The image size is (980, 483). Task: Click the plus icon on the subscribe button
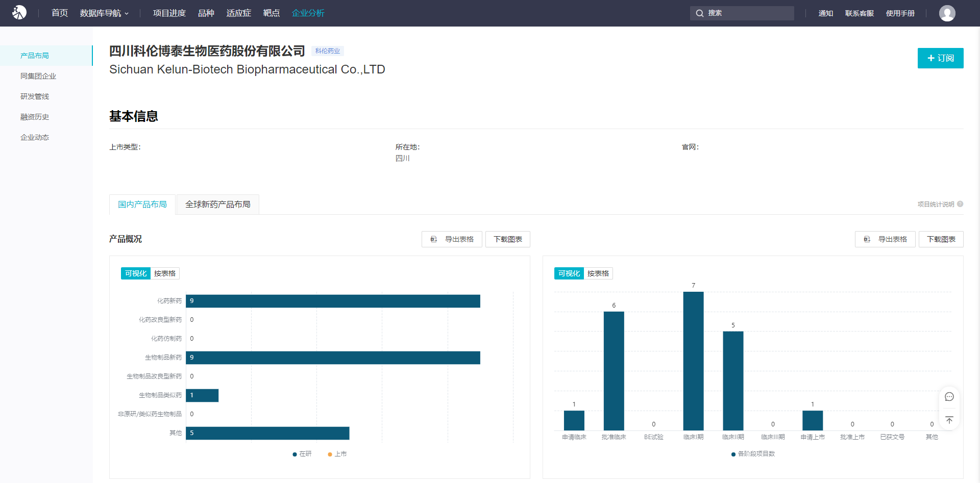pos(931,58)
